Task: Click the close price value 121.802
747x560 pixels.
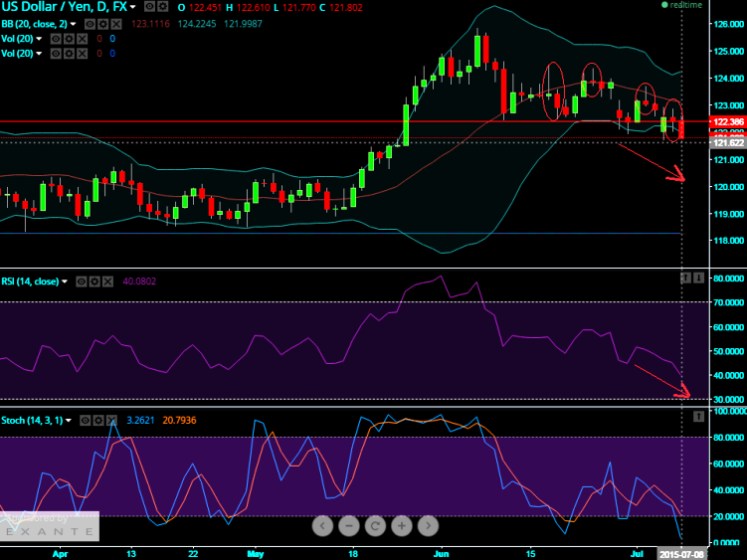Action: pos(346,8)
